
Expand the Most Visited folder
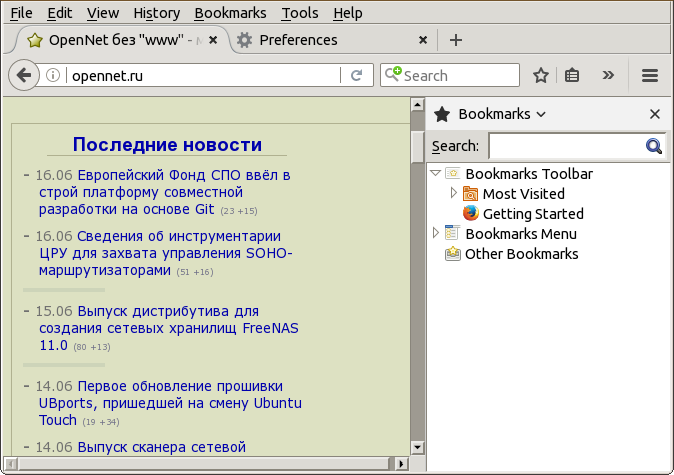(x=453, y=193)
